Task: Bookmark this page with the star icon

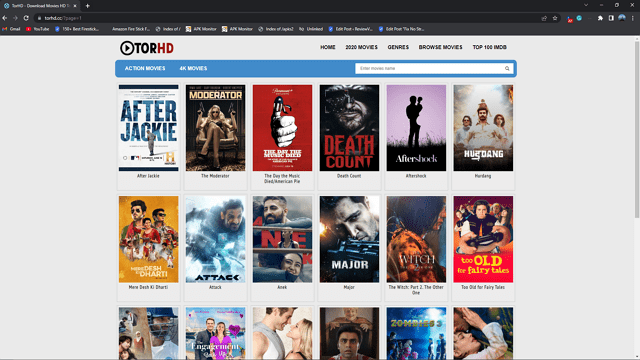Action: 555,18
